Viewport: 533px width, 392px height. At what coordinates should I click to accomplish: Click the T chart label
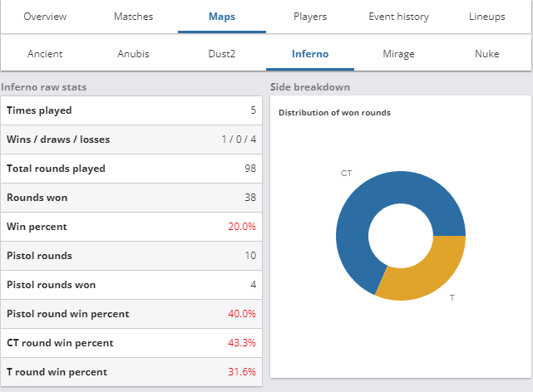point(452,298)
